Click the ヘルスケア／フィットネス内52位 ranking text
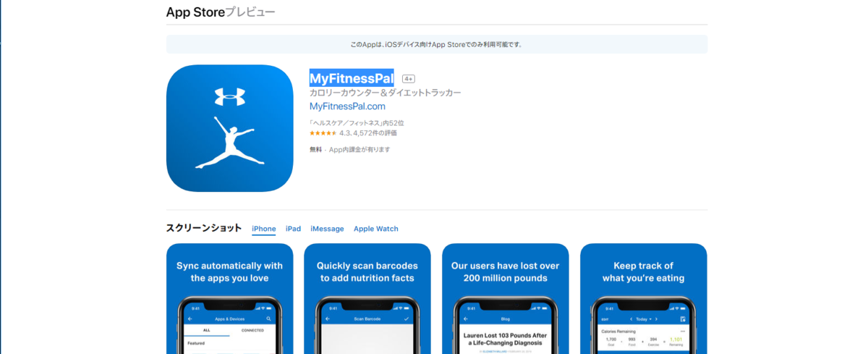 click(x=357, y=123)
